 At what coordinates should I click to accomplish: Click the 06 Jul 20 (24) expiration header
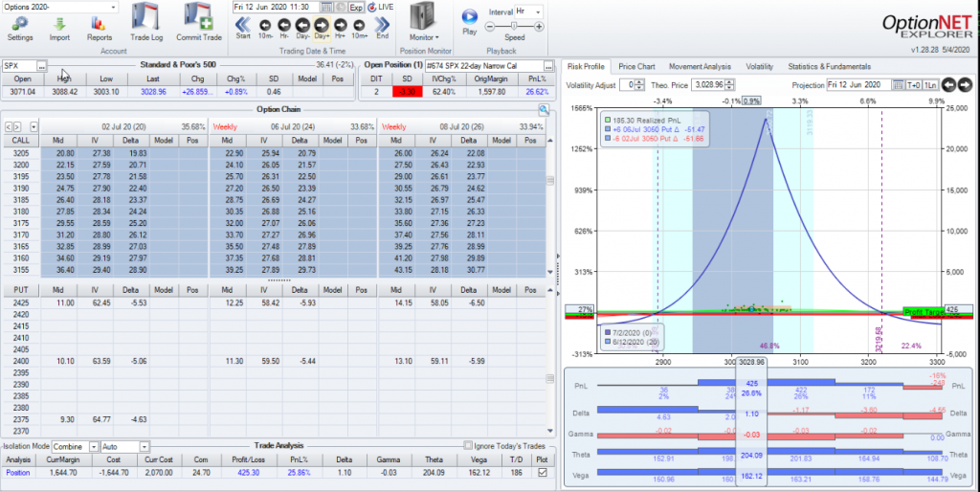coord(293,126)
